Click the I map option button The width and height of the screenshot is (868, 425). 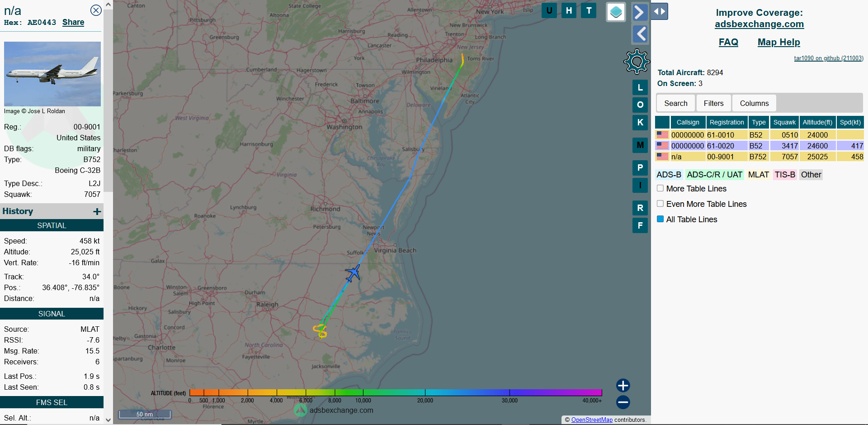640,185
